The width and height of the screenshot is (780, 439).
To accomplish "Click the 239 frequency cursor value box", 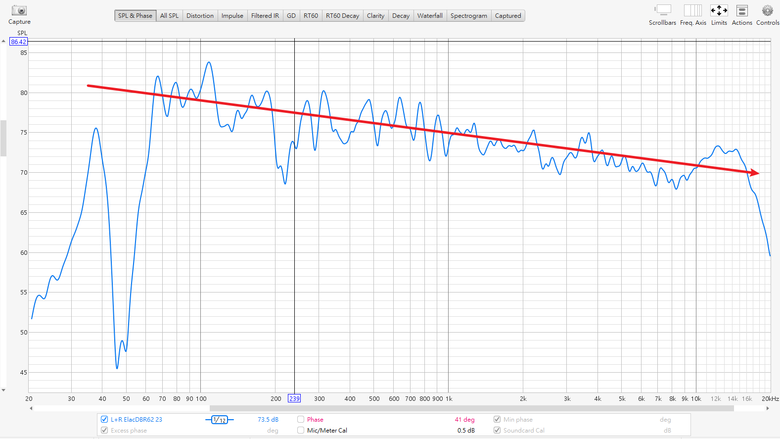I will pos(294,399).
